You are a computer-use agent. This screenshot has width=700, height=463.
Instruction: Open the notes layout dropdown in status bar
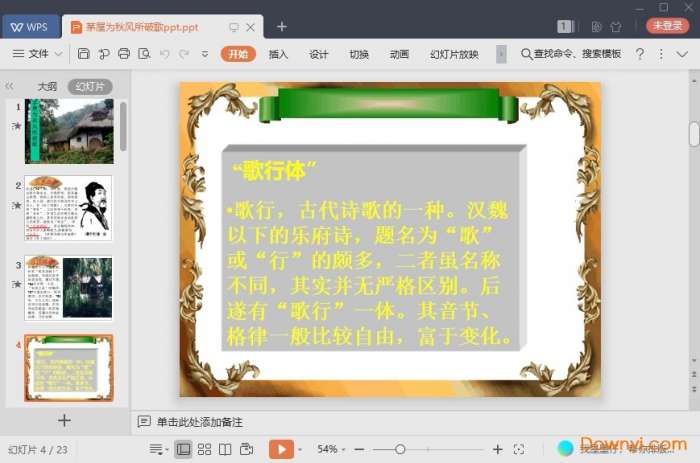(x=158, y=449)
